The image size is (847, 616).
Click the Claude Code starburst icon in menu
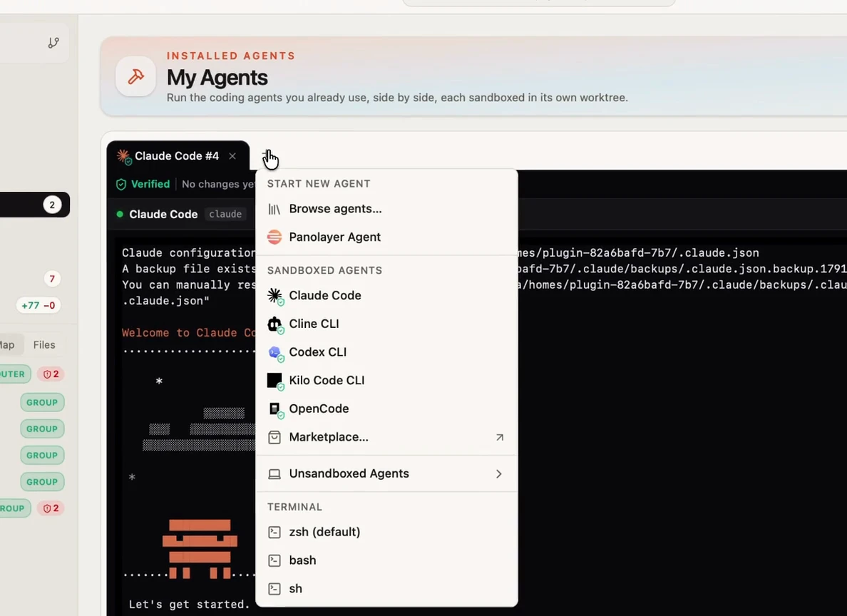[275, 296]
